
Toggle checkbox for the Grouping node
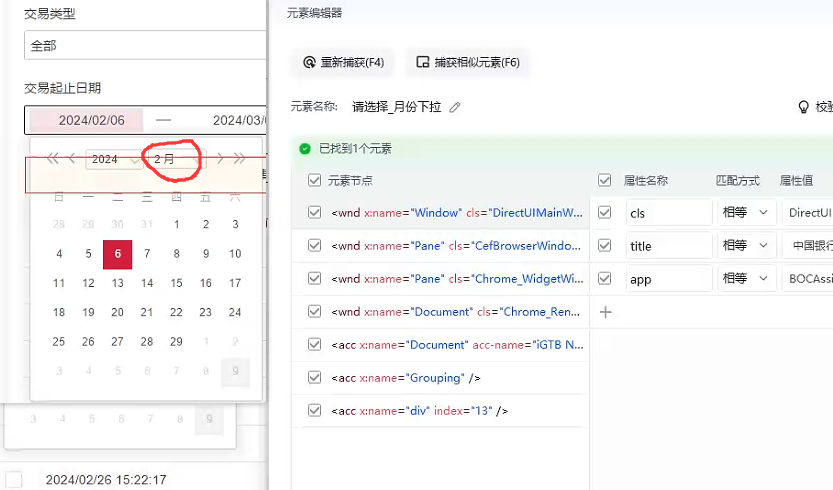[315, 378]
